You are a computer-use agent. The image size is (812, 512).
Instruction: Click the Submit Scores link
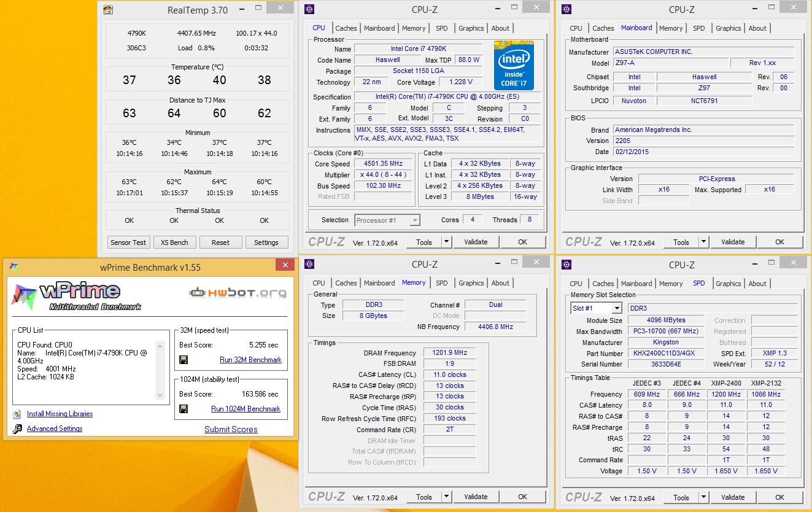tap(231, 429)
